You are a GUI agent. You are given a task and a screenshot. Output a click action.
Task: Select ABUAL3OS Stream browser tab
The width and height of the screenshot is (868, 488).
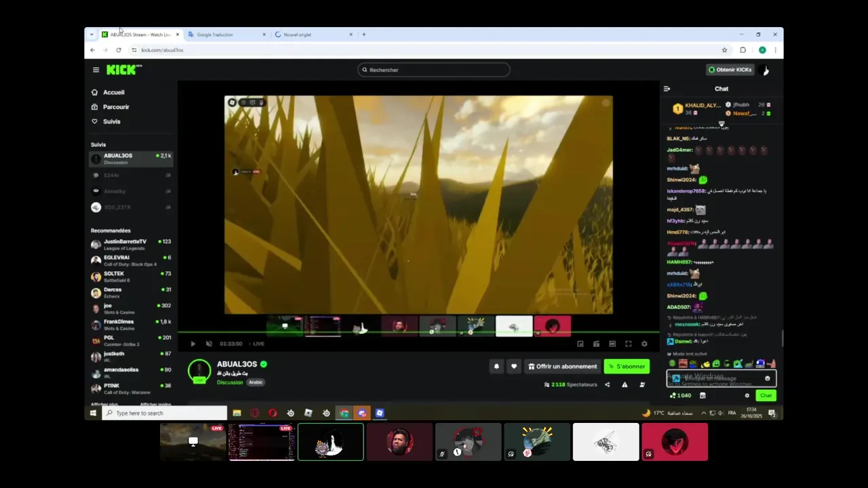tap(140, 35)
